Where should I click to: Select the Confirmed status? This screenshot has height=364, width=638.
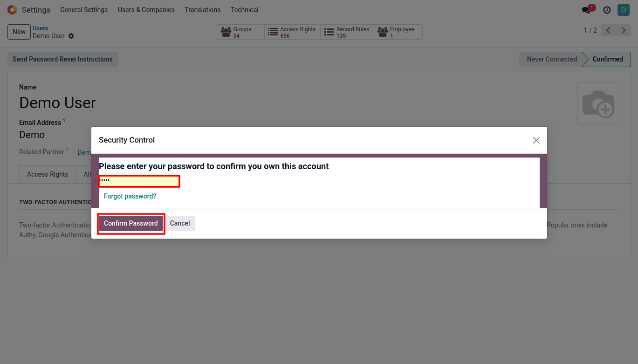[607, 59]
